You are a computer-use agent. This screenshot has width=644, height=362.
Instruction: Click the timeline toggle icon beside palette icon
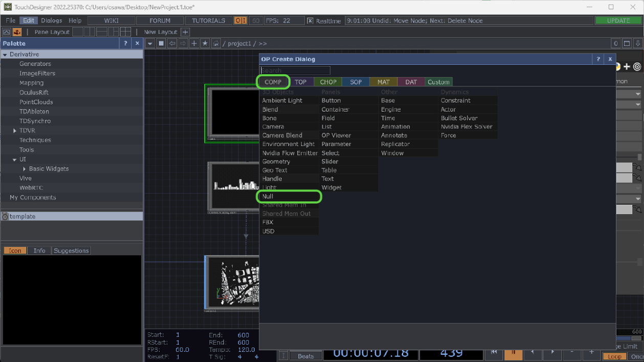coord(7,32)
